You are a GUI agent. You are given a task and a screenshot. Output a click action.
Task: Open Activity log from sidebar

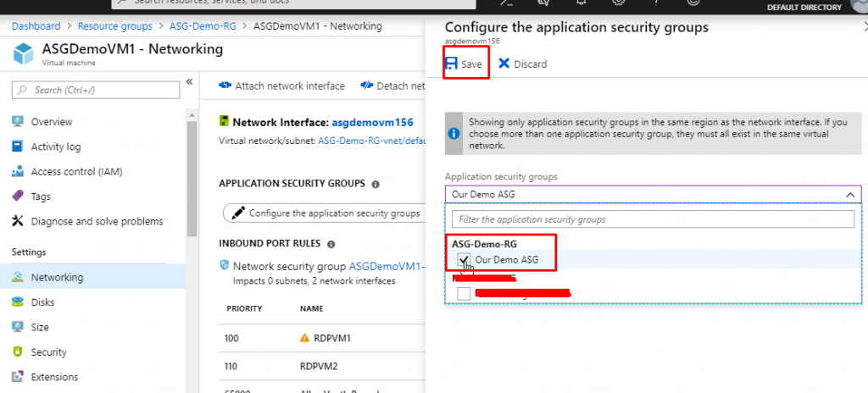pos(56,147)
